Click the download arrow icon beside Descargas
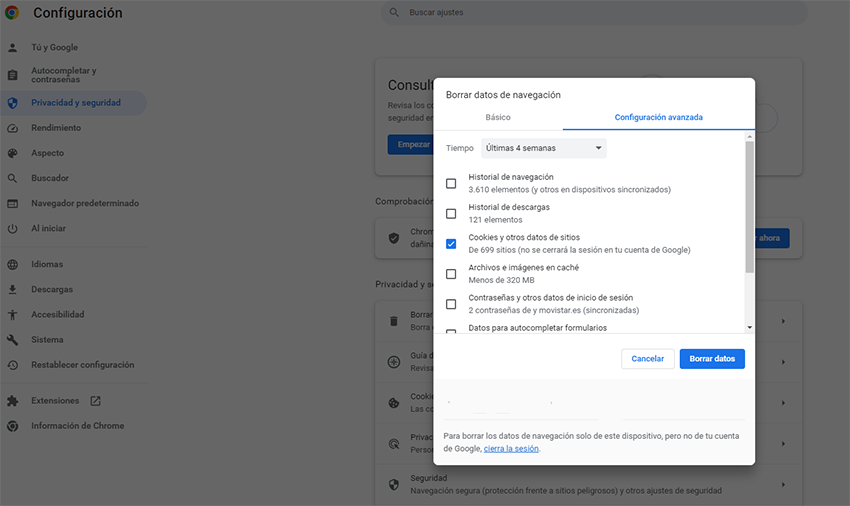This screenshot has width=850, height=506. [x=12, y=290]
